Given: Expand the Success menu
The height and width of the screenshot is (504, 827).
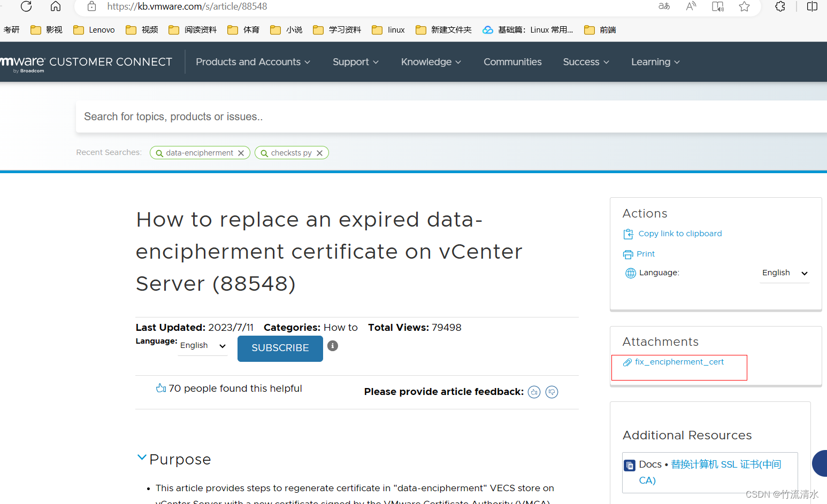Looking at the screenshot, I should (x=586, y=62).
